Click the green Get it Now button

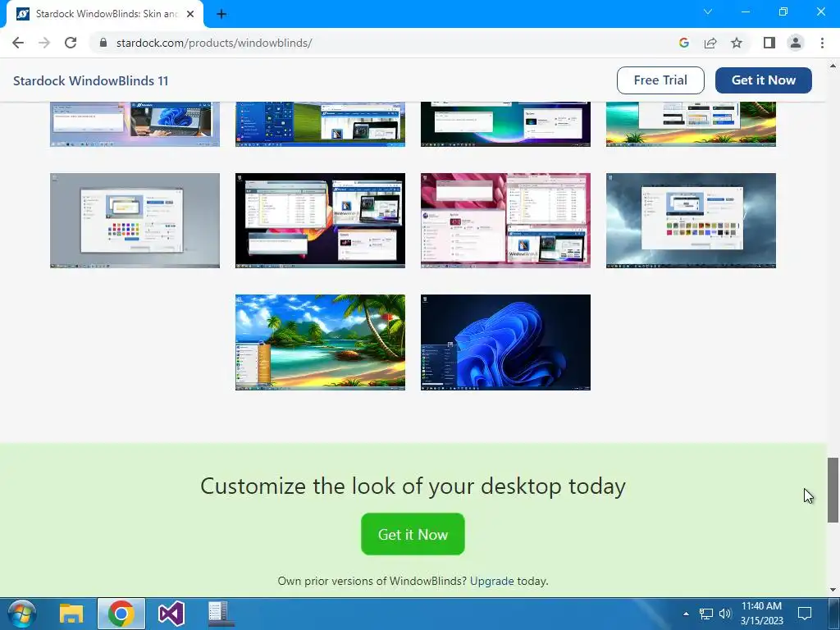pyautogui.click(x=413, y=534)
